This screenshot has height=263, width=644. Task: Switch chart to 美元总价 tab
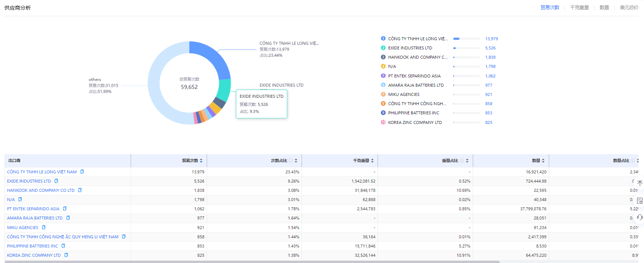coord(629,7)
